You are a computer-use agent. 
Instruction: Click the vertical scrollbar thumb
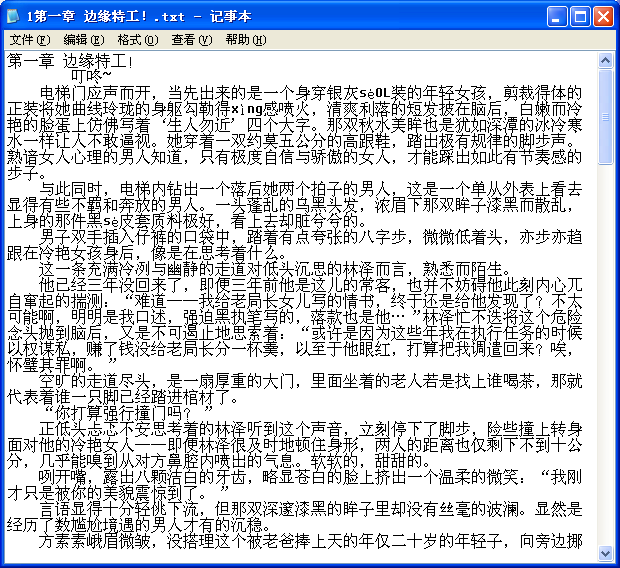click(606, 117)
